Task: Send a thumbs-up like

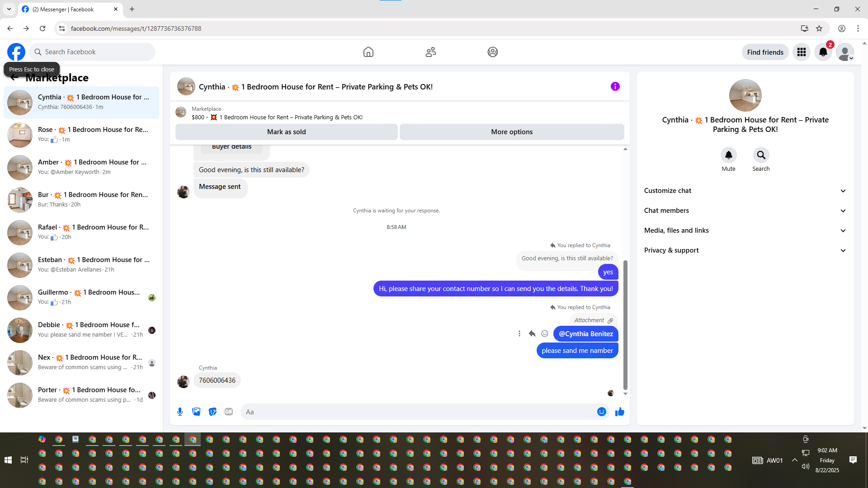Action: coord(619,412)
